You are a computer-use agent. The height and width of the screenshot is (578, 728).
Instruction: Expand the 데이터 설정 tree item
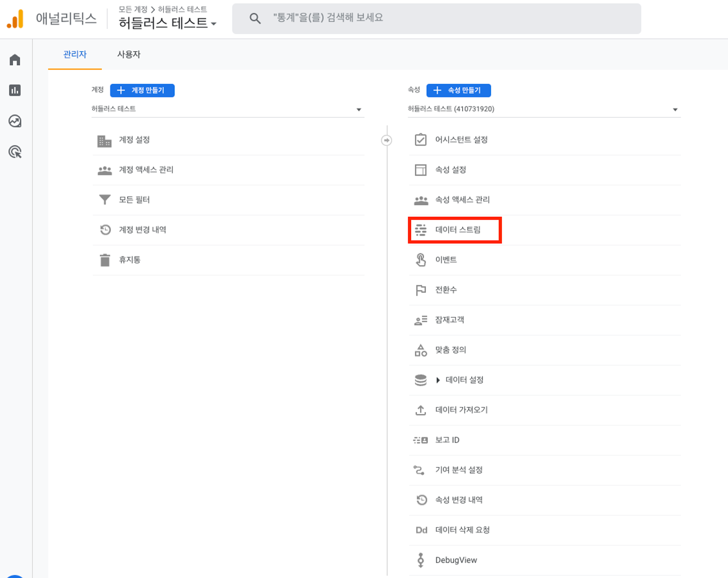(x=438, y=380)
